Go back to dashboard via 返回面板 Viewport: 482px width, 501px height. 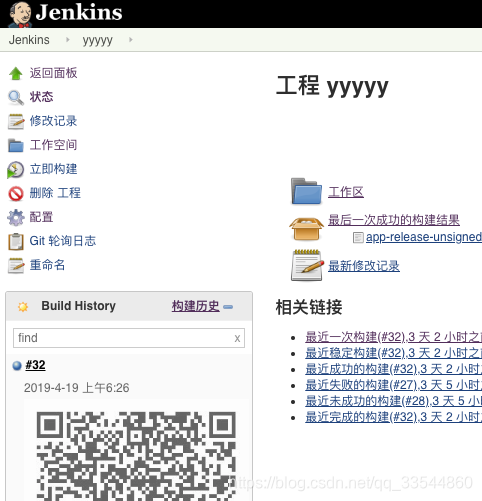53,73
